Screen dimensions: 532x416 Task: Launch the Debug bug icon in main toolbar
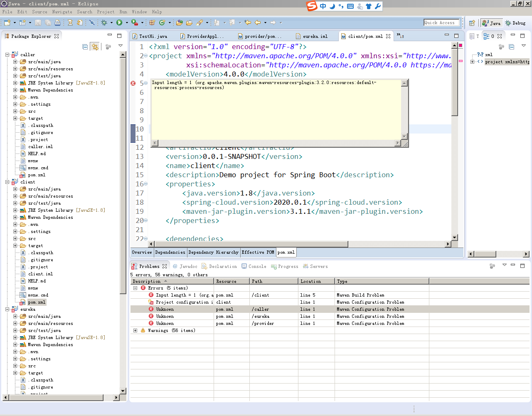104,22
